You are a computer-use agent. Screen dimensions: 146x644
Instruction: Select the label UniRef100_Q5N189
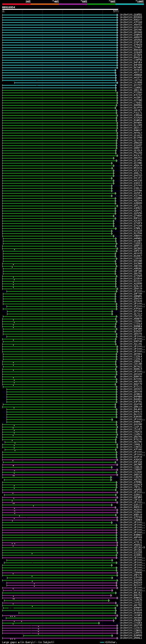[x=131, y=143]
